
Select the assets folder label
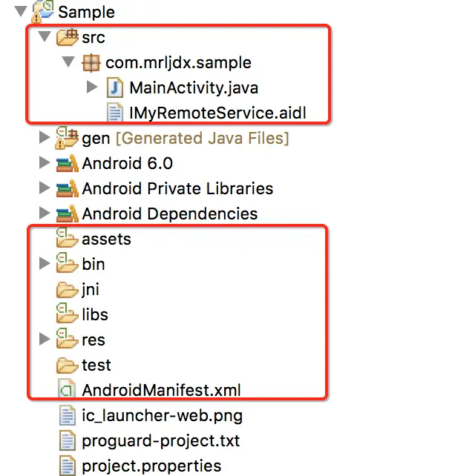pyautogui.click(x=106, y=239)
